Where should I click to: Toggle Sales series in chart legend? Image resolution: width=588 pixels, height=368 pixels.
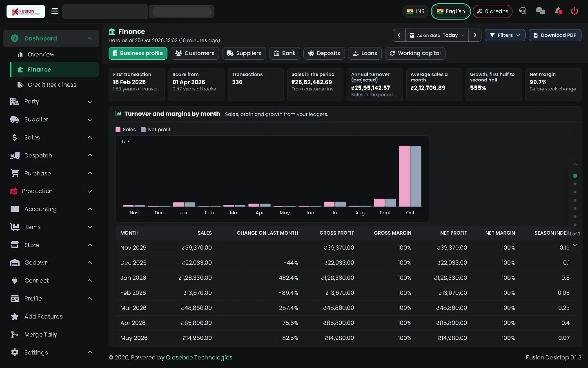[126, 130]
